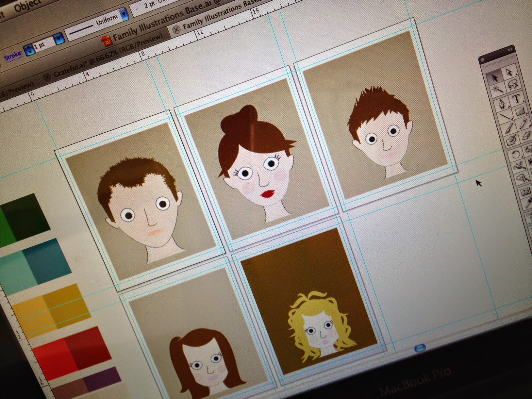Image resolution: width=532 pixels, height=399 pixels.
Task: Pick the Type tool
Action: point(516,98)
